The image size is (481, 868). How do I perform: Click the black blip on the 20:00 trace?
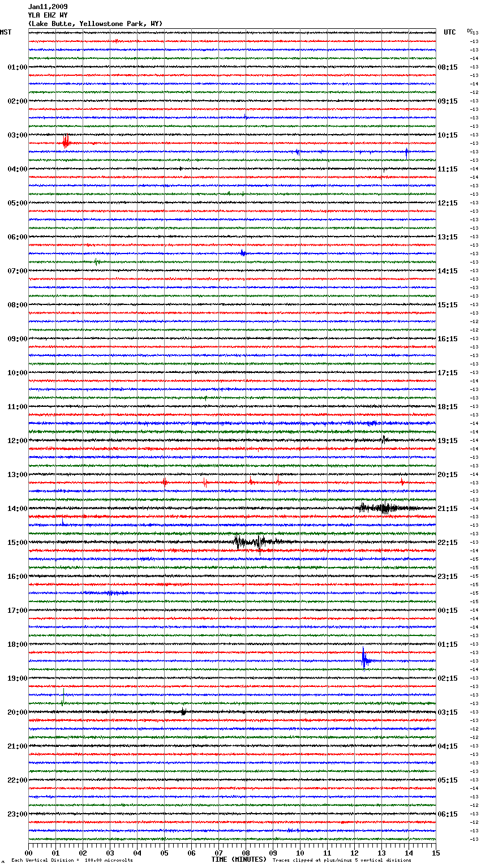183,712
